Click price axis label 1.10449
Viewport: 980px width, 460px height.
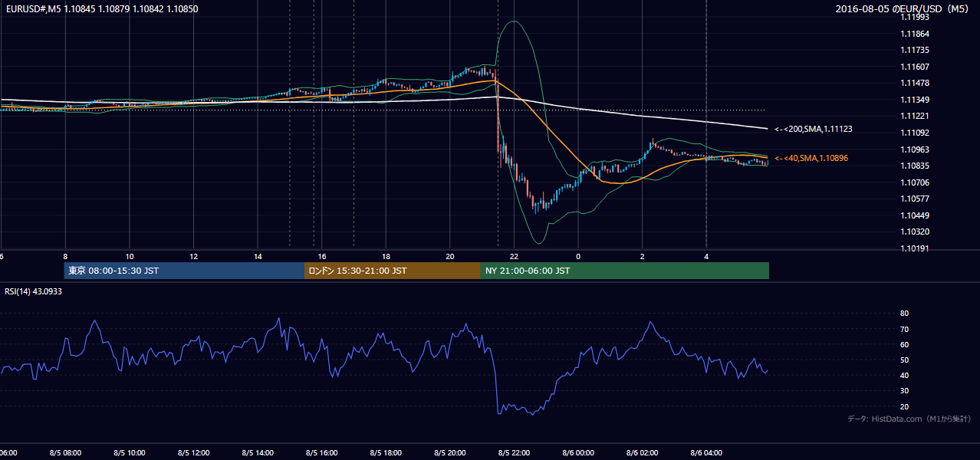pos(916,215)
